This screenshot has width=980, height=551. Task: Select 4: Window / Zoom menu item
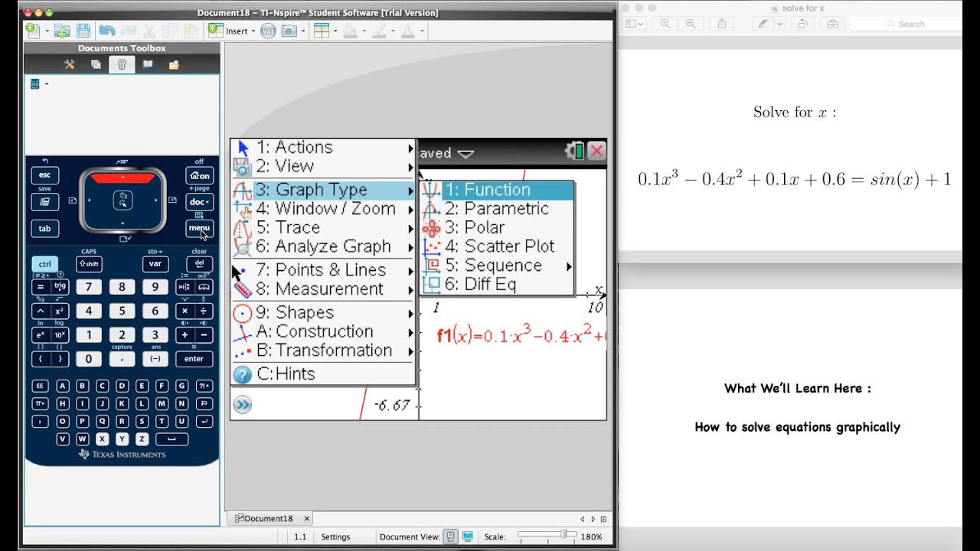click(x=324, y=208)
